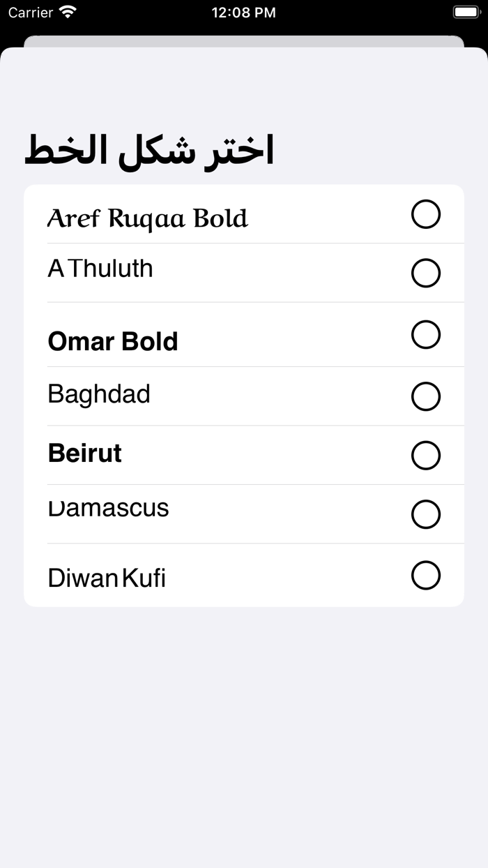Select the radio circle for Baghdad
This screenshot has width=488, height=868.
[x=426, y=396]
